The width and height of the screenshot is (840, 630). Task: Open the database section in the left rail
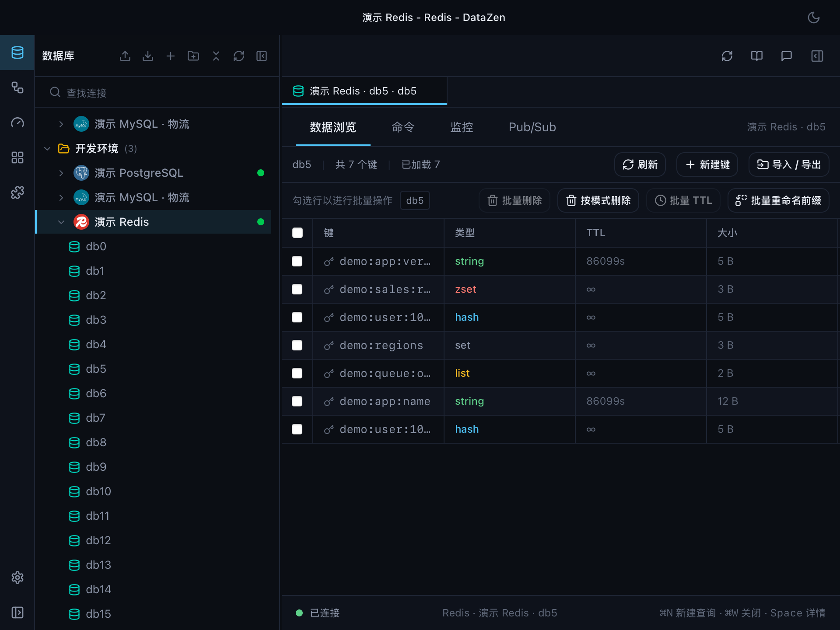tap(17, 52)
